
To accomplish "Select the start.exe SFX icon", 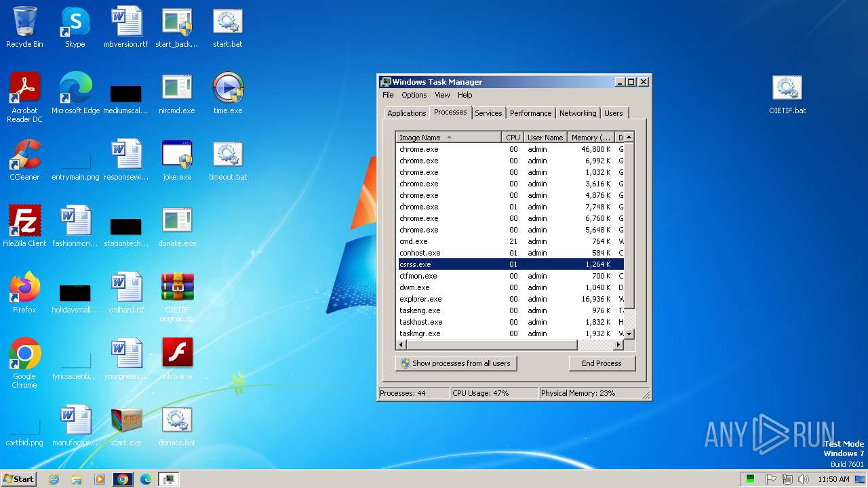I will pyautogui.click(x=126, y=426).
